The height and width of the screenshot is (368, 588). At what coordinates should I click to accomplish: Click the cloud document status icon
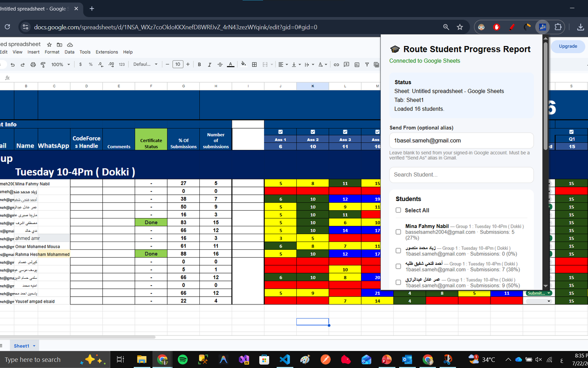(70, 45)
